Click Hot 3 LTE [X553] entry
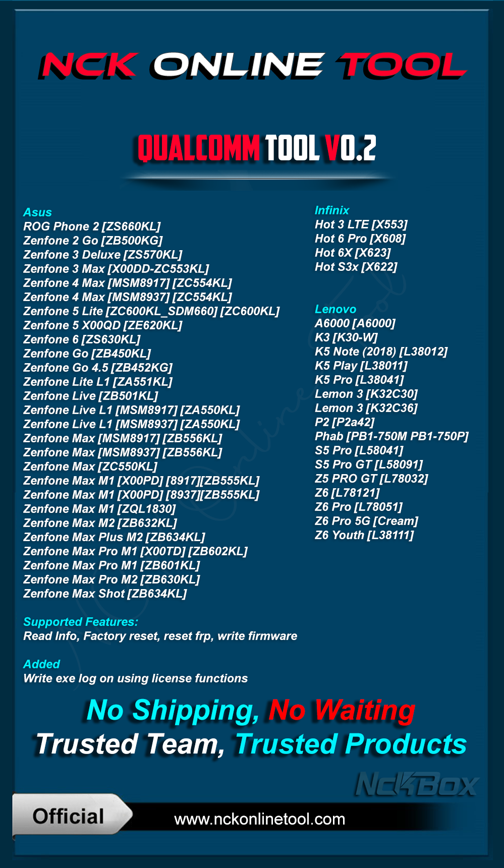Image resolution: width=504 pixels, height=868 pixels. point(361,224)
